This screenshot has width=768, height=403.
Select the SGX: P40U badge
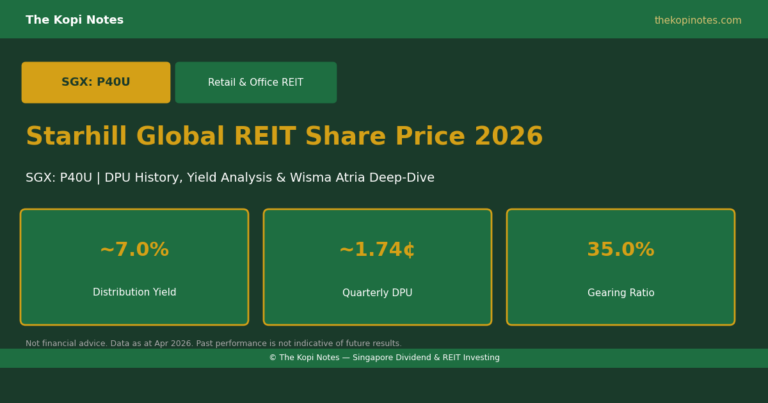[96, 82]
